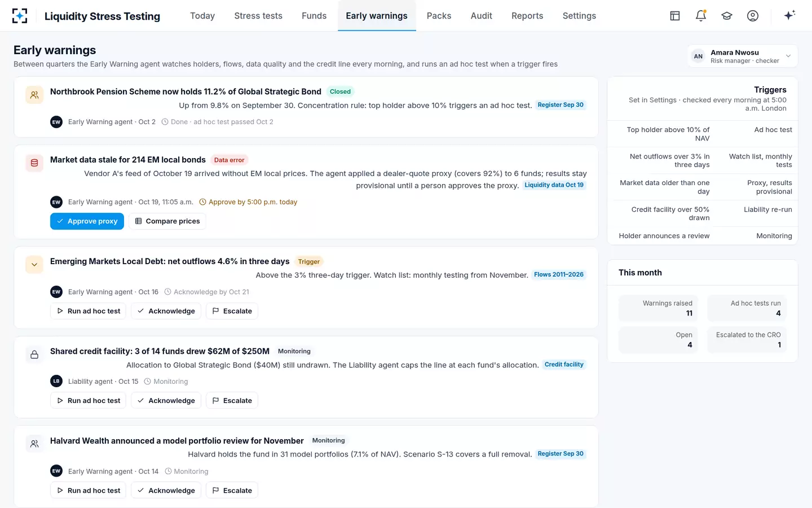Click the Escalated to the CRO stat tile
The image size is (812, 508).
747,340
